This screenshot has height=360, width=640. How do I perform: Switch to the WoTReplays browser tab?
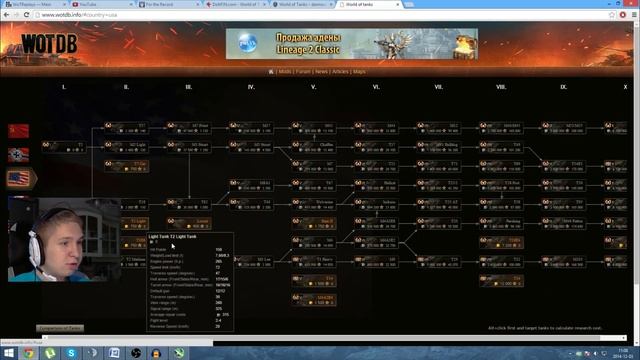(35, 4)
